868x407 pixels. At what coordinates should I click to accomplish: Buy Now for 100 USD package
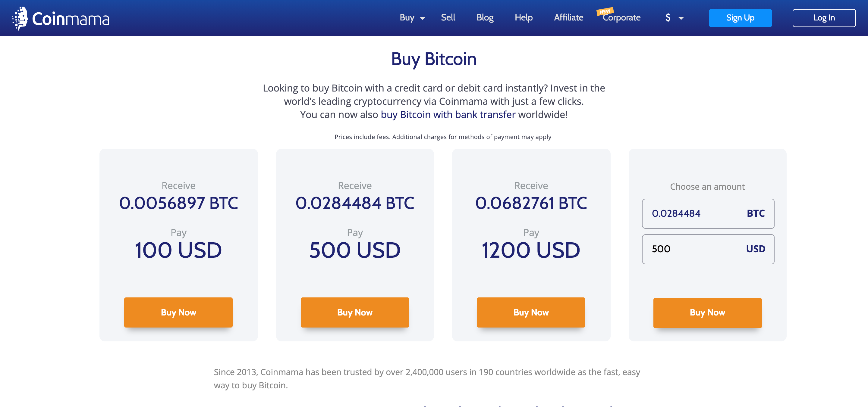point(178,312)
